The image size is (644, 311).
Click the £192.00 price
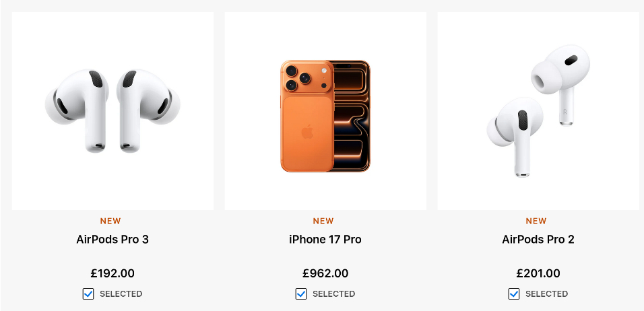point(112,273)
